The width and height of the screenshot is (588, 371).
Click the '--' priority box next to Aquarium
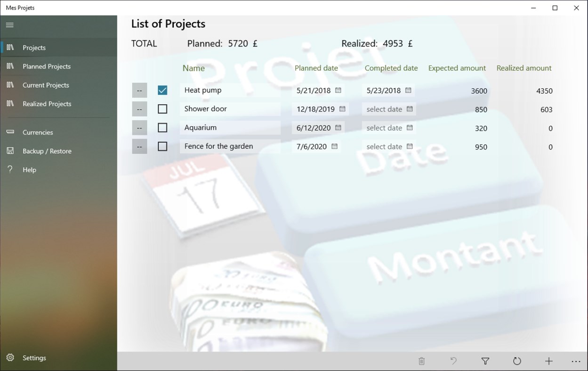pos(139,127)
